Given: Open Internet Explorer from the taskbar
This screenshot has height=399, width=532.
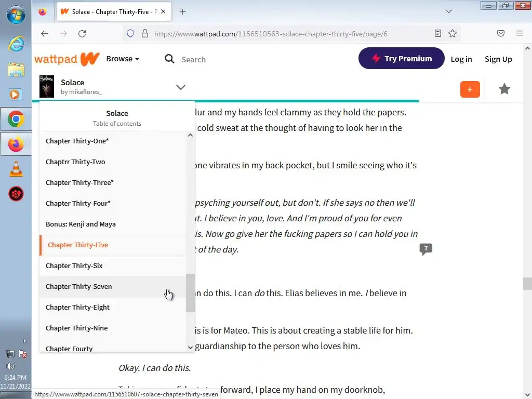Looking at the screenshot, I should (x=16, y=44).
